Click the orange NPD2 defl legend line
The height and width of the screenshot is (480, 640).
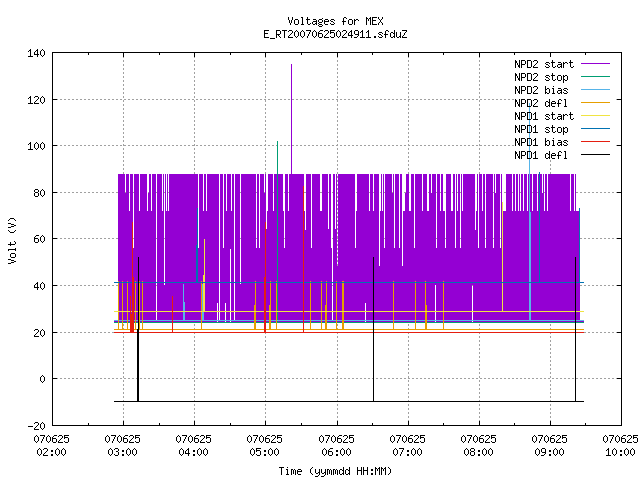click(596, 102)
